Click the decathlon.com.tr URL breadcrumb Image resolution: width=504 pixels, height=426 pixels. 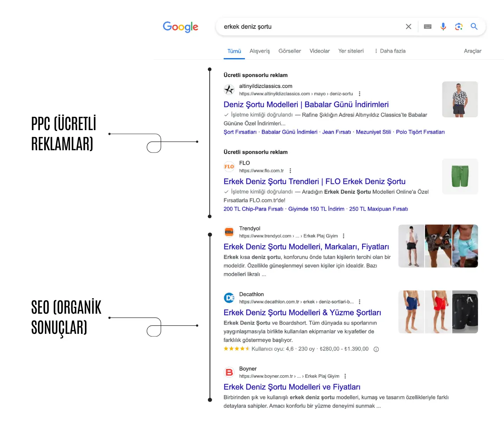[296, 302]
